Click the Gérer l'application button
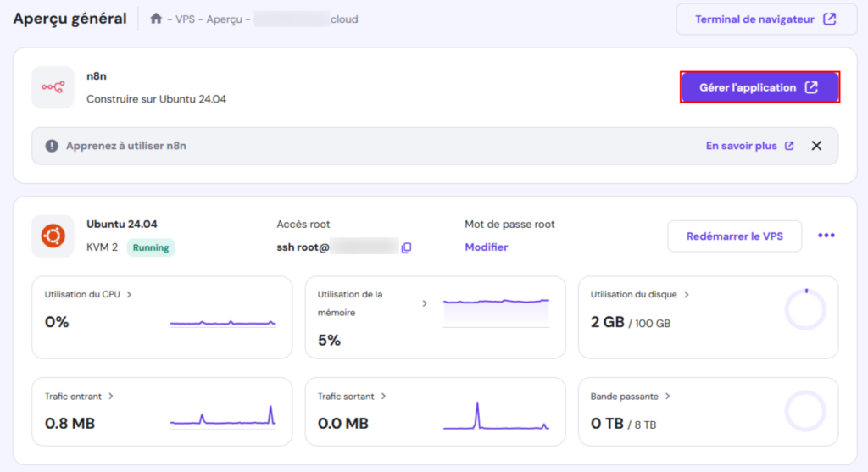Screen dimensions: 868x472 coord(759,87)
